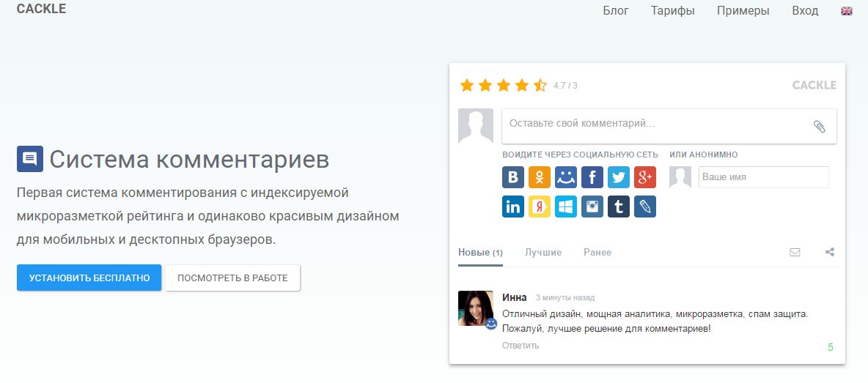Click the small anonymous avatar by the name field
The image size is (868, 383).
(x=680, y=177)
